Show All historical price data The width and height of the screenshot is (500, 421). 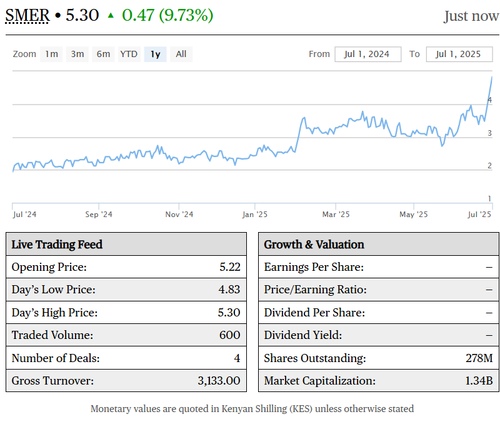(x=181, y=54)
